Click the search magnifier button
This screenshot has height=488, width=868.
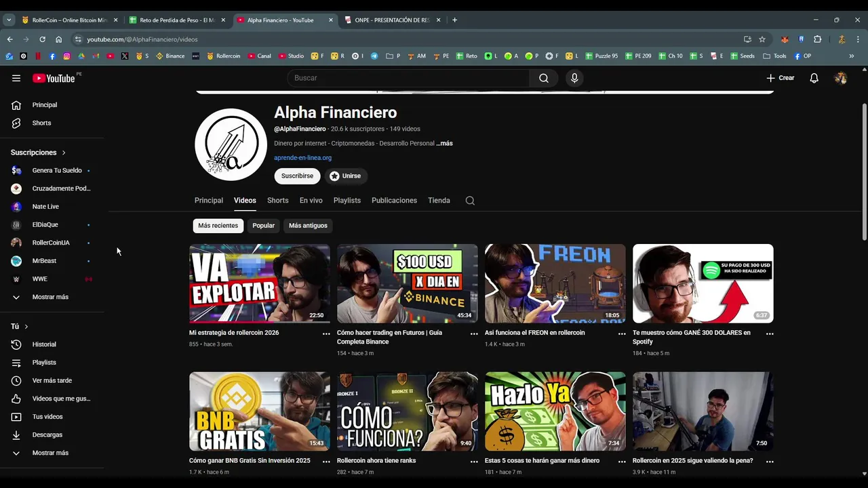coord(544,78)
